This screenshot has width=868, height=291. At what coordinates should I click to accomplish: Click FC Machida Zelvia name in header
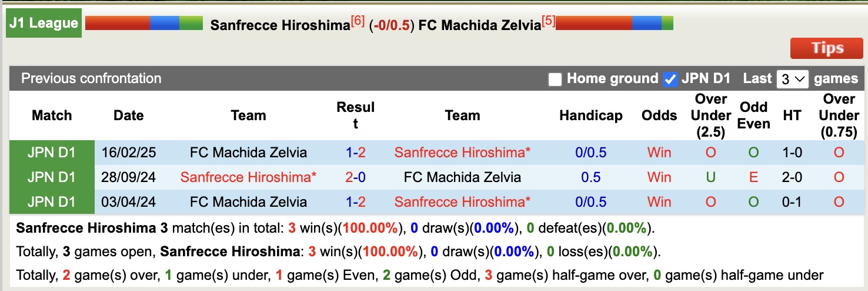[479, 25]
